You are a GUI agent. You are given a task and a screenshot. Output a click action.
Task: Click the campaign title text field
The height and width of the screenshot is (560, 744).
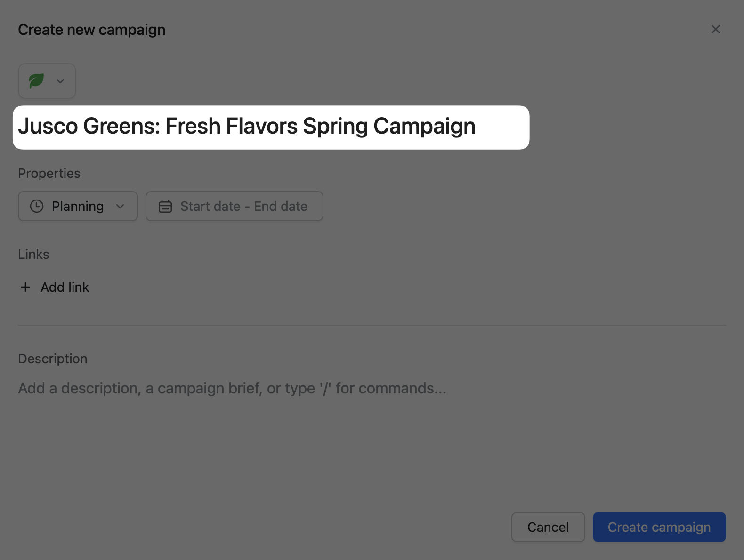click(x=271, y=127)
